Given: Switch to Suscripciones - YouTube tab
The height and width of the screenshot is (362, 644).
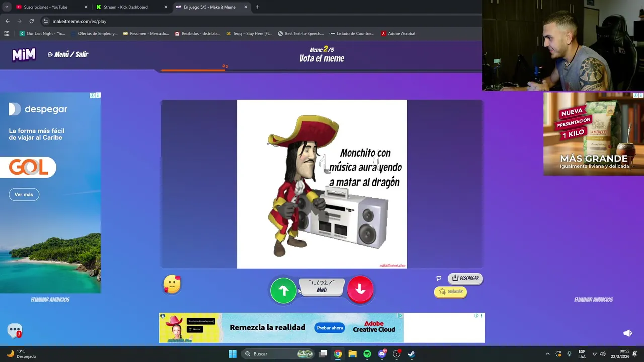Looking at the screenshot, I should [45, 7].
